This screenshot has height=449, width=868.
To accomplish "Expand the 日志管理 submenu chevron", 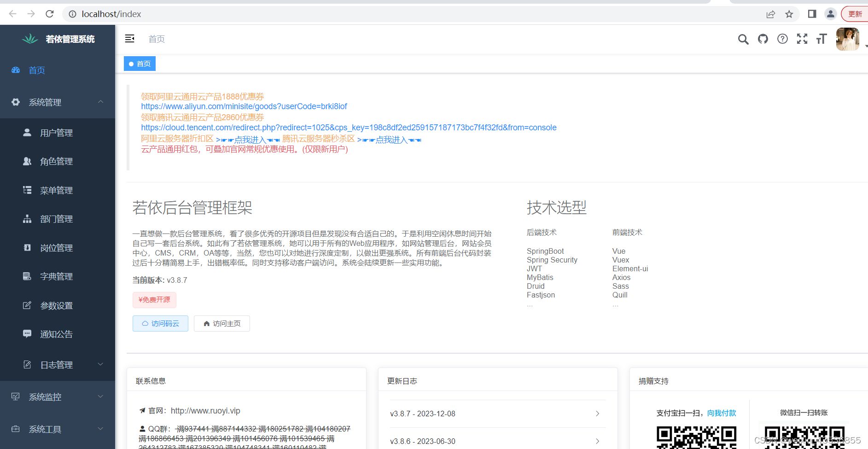I will point(100,364).
